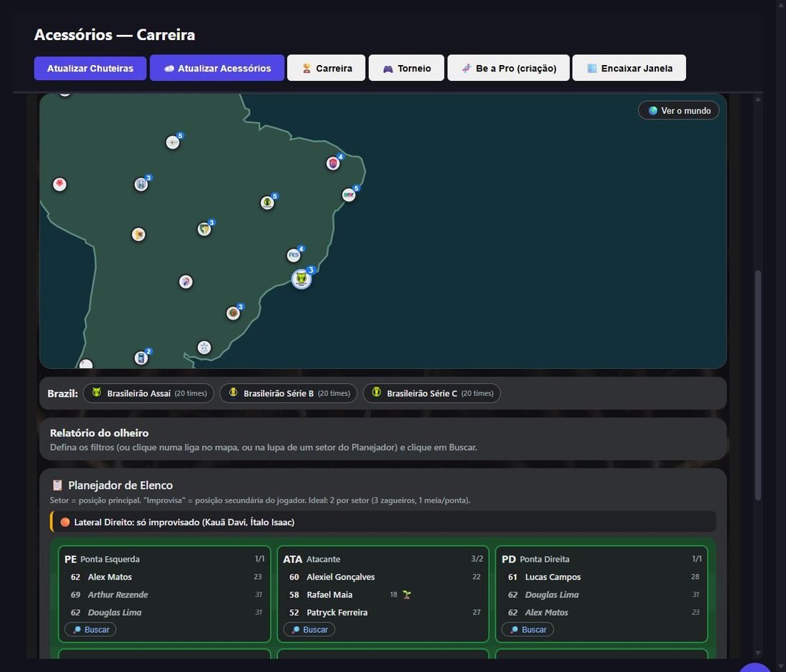This screenshot has height=672, width=786.
Task: Open the Carreira tab
Action: (327, 68)
